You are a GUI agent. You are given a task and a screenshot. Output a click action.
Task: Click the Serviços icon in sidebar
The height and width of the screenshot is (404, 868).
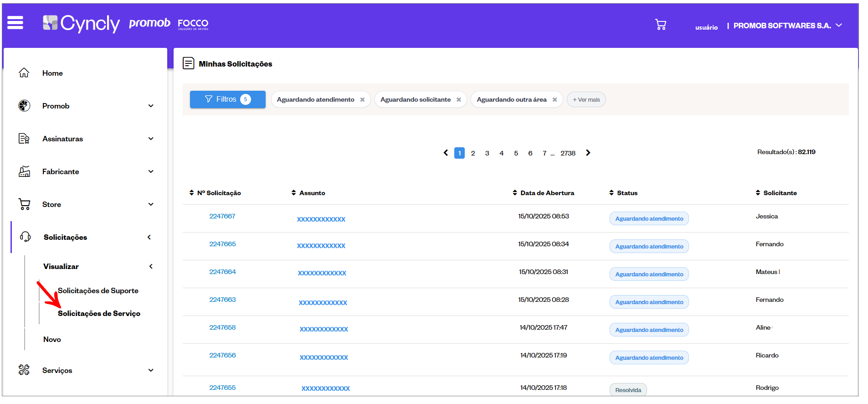click(x=24, y=370)
